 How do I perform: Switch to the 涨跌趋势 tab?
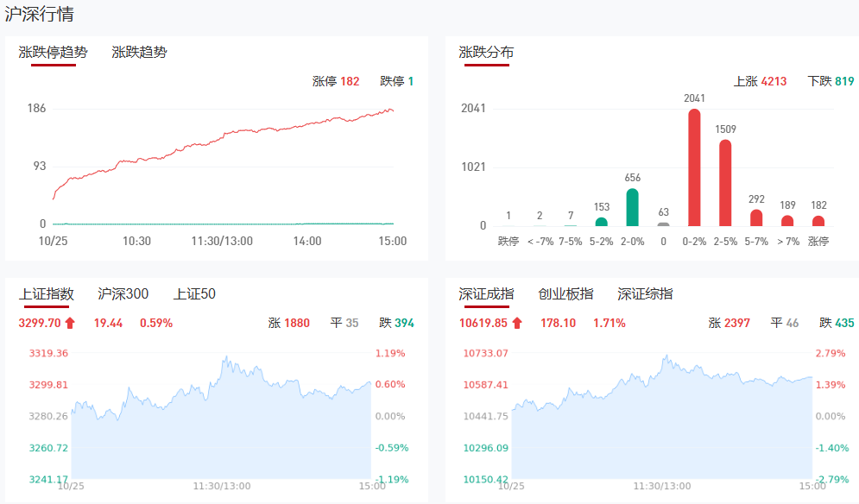click(139, 53)
